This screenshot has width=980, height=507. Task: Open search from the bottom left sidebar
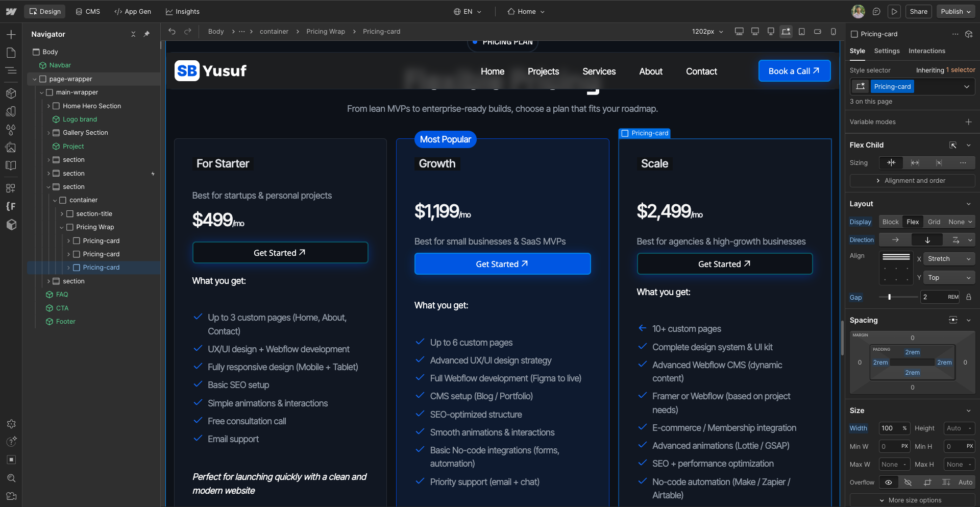(x=11, y=478)
